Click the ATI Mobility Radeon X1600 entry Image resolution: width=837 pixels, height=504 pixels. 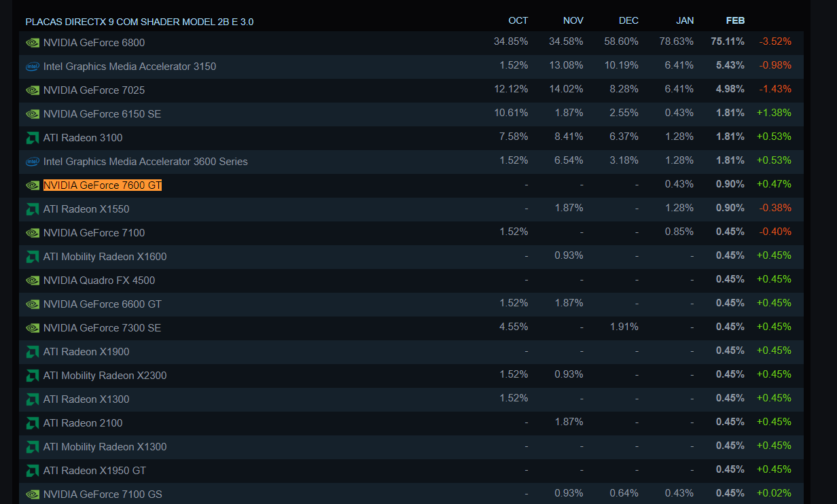point(105,257)
